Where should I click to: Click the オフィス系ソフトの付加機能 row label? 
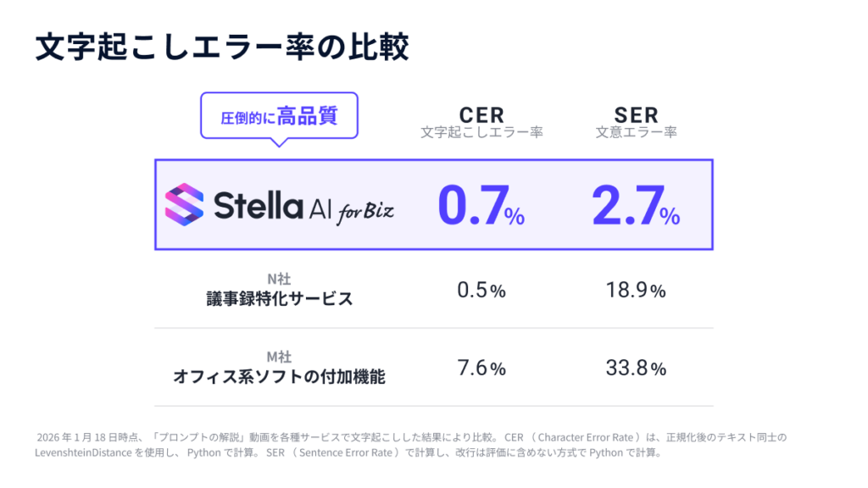pyautogui.click(x=279, y=377)
